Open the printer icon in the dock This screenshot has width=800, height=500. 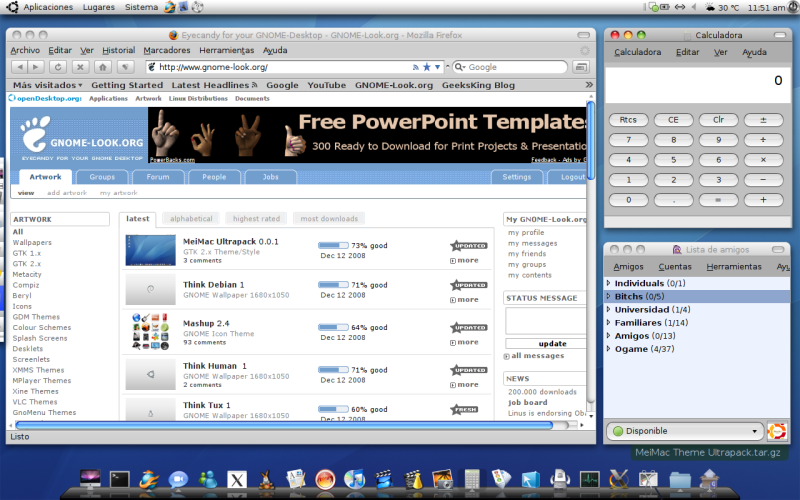coord(560,480)
